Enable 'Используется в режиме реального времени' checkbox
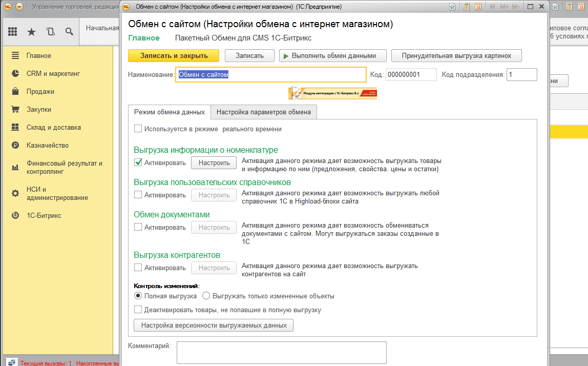The height and width of the screenshot is (366, 588). (138, 129)
